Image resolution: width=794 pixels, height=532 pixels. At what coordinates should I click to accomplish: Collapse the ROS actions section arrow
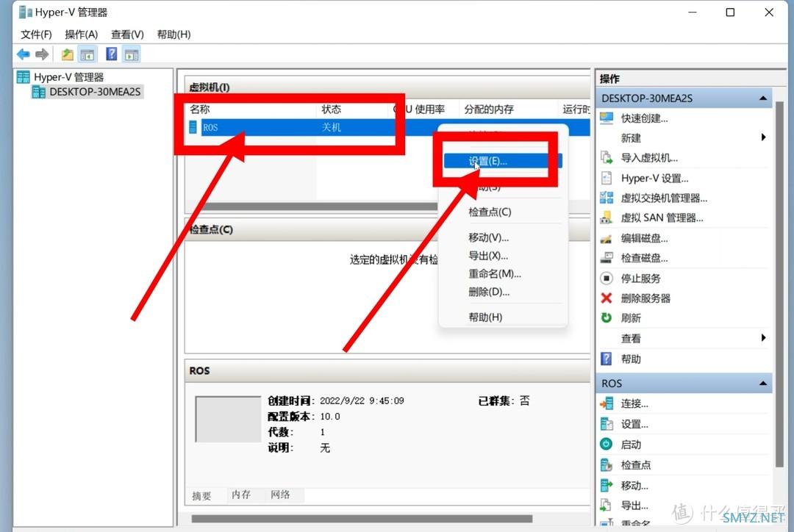(762, 384)
